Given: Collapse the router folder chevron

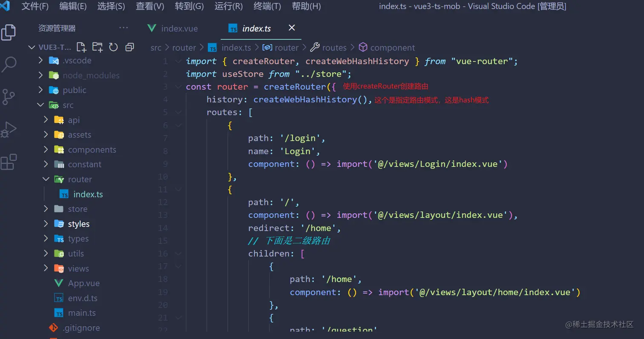Looking at the screenshot, I should click(46, 179).
